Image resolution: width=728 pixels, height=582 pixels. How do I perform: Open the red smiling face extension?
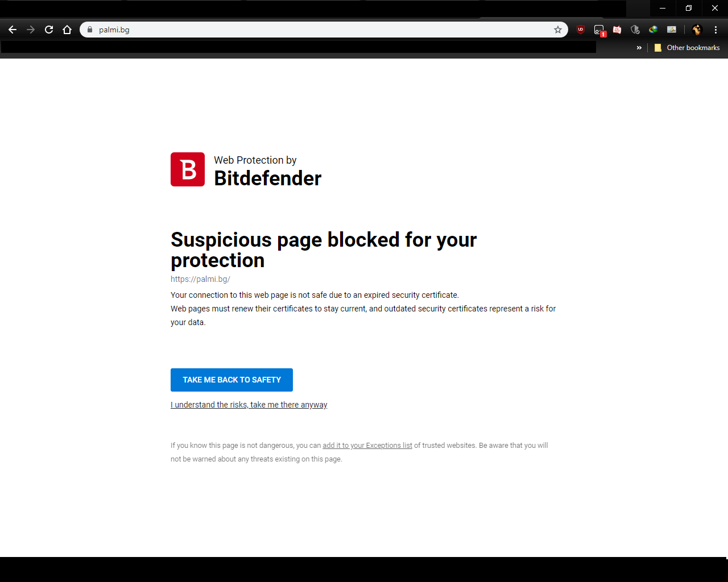pos(617,30)
